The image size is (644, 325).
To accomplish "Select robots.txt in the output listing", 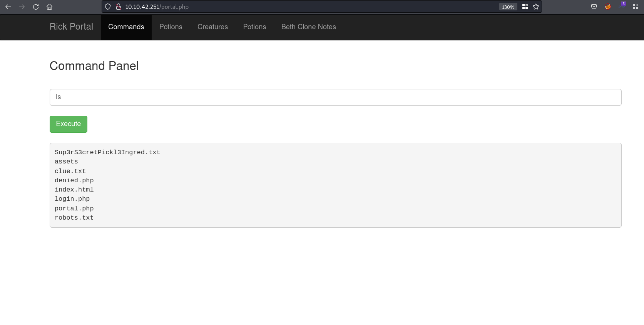I will point(74,218).
